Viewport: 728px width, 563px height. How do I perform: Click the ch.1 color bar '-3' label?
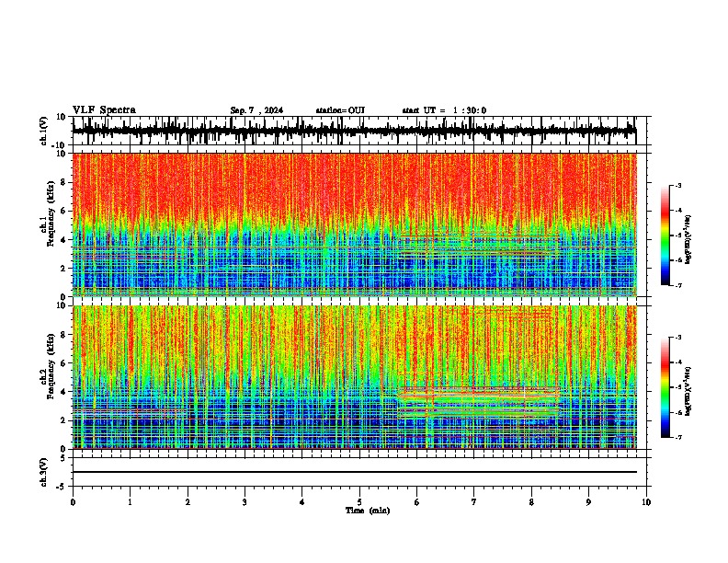tap(678, 186)
